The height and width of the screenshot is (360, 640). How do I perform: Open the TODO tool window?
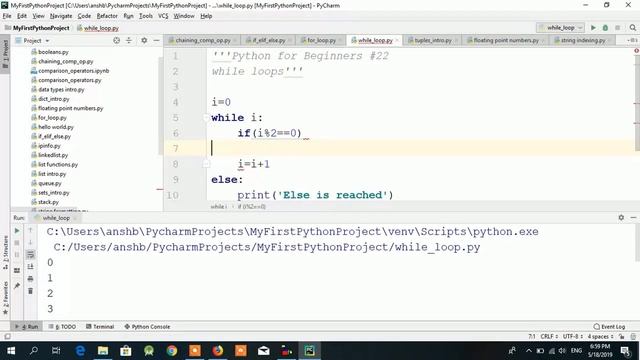point(62,327)
